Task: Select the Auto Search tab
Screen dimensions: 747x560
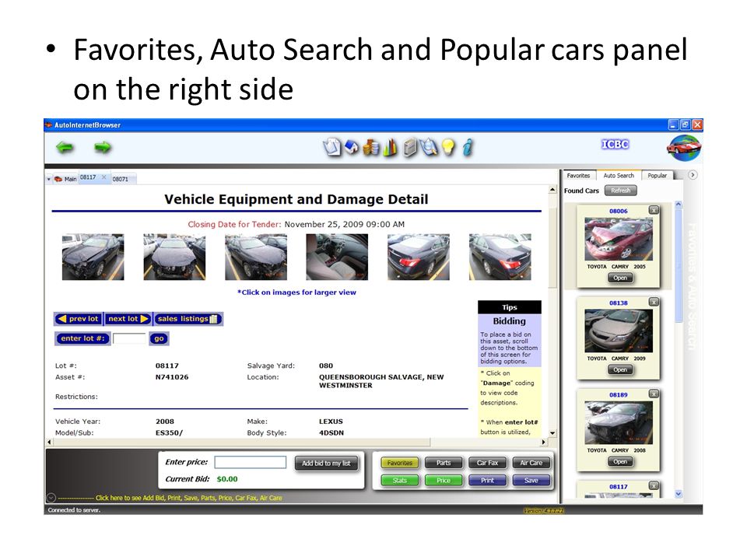Action: 619,176
